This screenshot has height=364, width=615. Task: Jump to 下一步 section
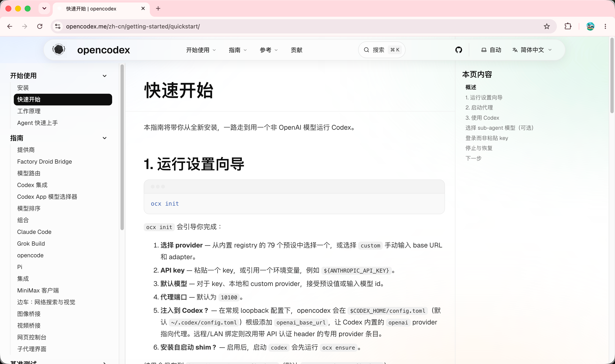473,158
